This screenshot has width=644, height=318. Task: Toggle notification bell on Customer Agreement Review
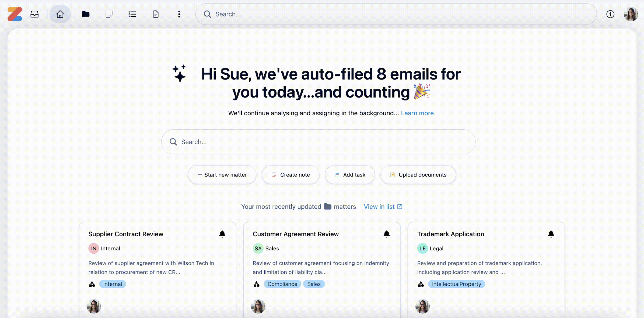pyautogui.click(x=387, y=234)
